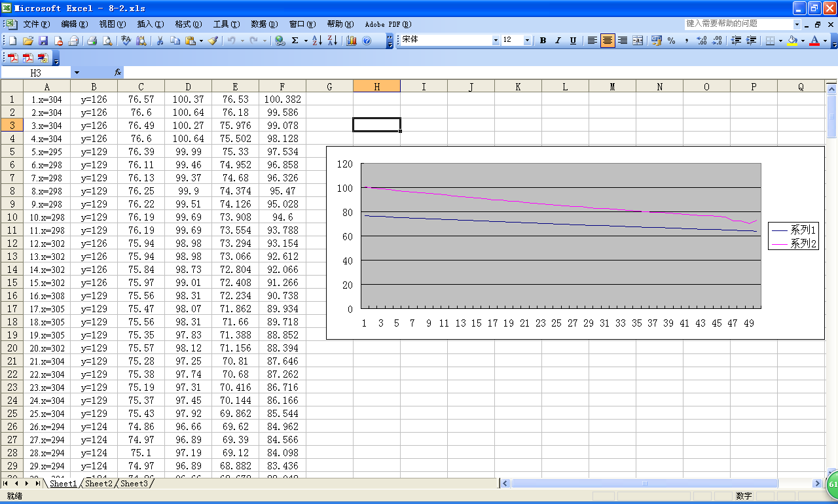This screenshot has width=838, height=504.
Task: Select the Format Painter brush
Action: coord(213,41)
